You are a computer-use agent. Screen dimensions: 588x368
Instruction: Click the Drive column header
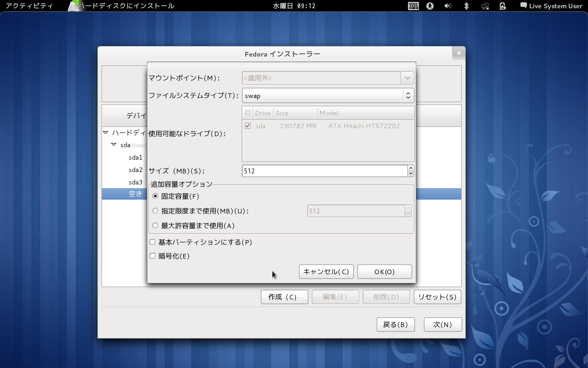point(263,113)
